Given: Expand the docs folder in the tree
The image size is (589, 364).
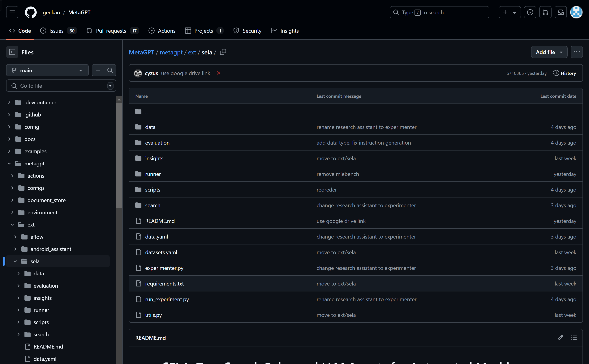Looking at the screenshot, I should pos(9,139).
